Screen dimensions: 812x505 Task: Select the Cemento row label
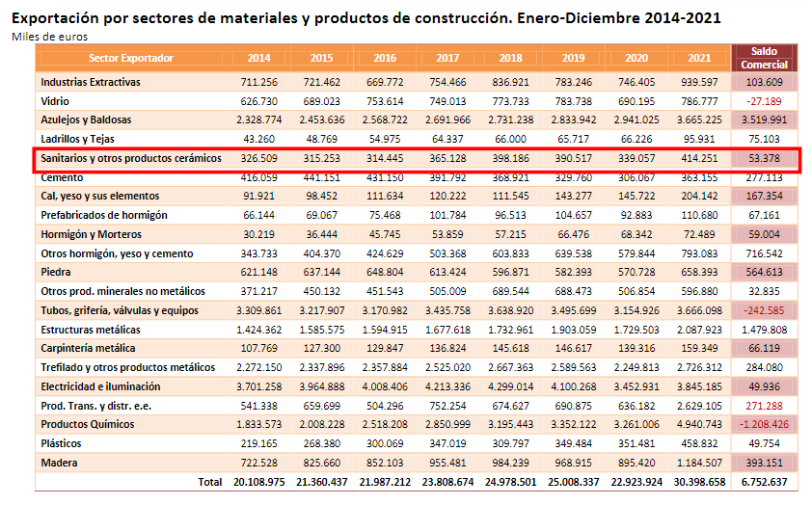point(62,177)
